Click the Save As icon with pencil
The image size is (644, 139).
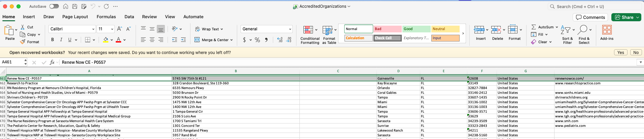[84, 6]
